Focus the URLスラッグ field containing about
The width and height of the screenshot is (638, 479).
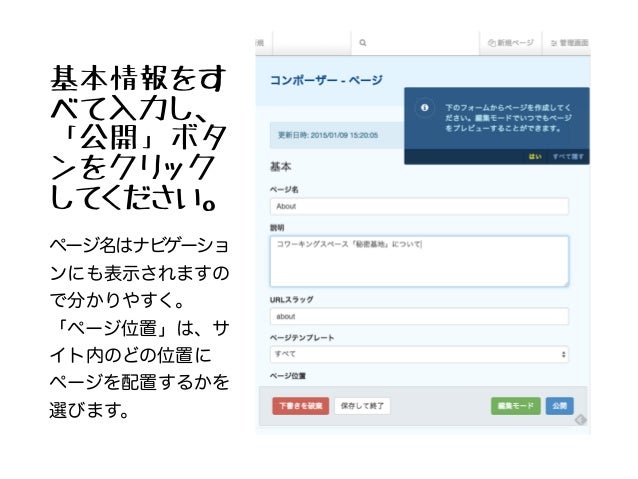419,316
